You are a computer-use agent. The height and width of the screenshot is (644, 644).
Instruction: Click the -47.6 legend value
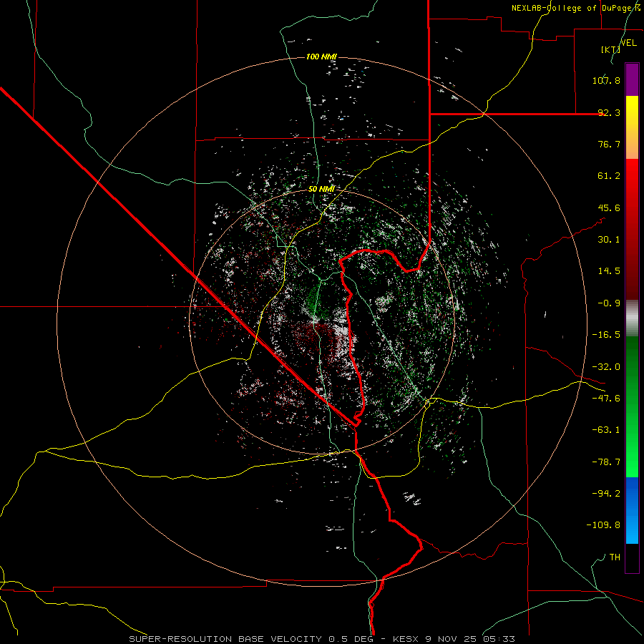tap(606, 398)
